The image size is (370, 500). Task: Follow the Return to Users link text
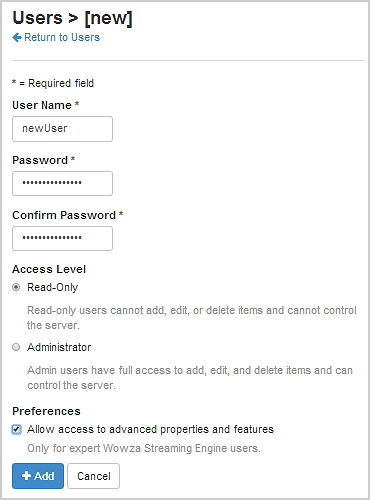(x=62, y=37)
